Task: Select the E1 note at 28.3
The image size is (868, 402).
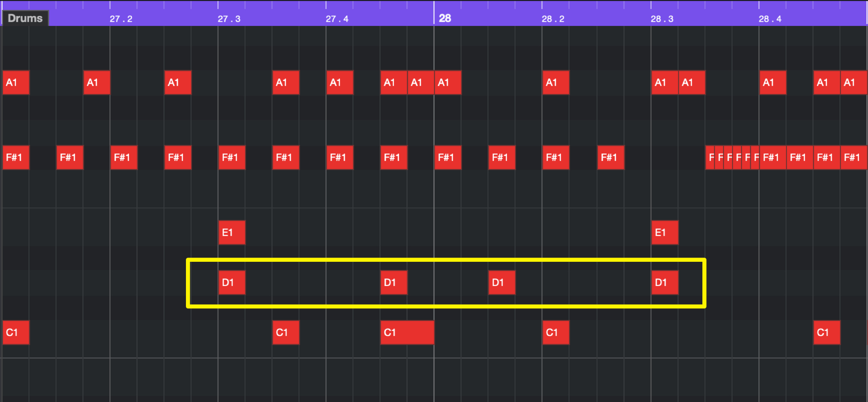Action: pos(665,232)
